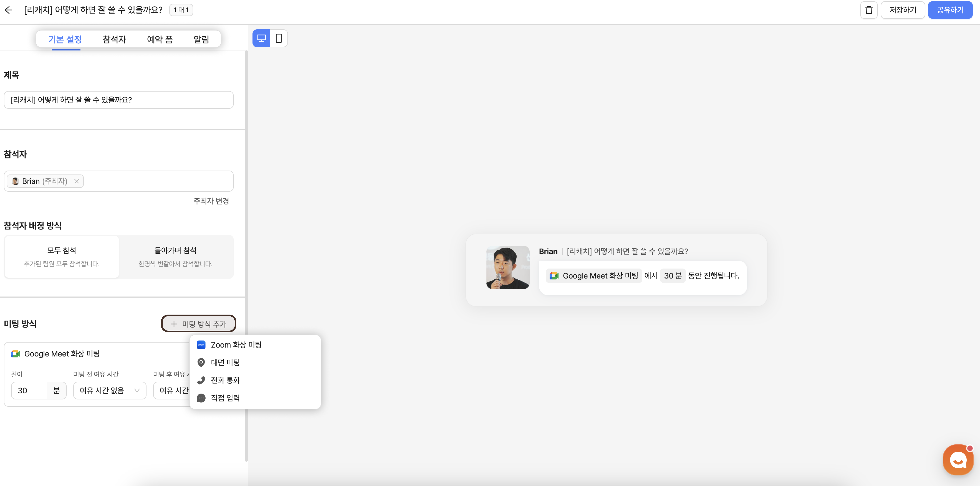The width and height of the screenshot is (980, 486).
Task: Open the 참석자 tab
Action: pyautogui.click(x=114, y=39)
